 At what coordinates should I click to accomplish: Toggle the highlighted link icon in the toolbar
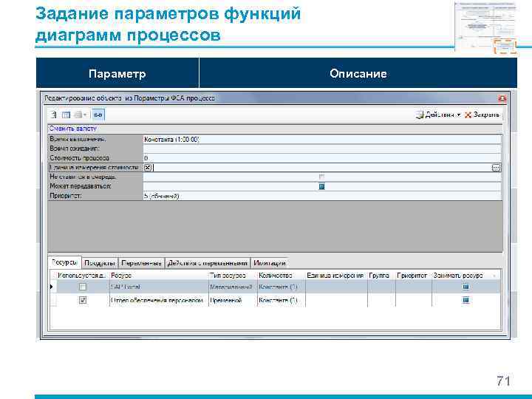[98, 115]
